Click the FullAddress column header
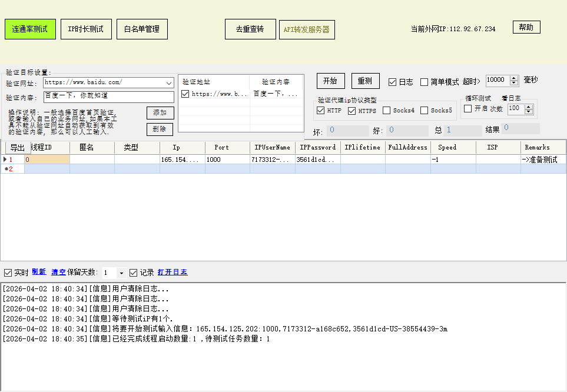Viewport: 567px width, 392px height. (x=408, y=148)
